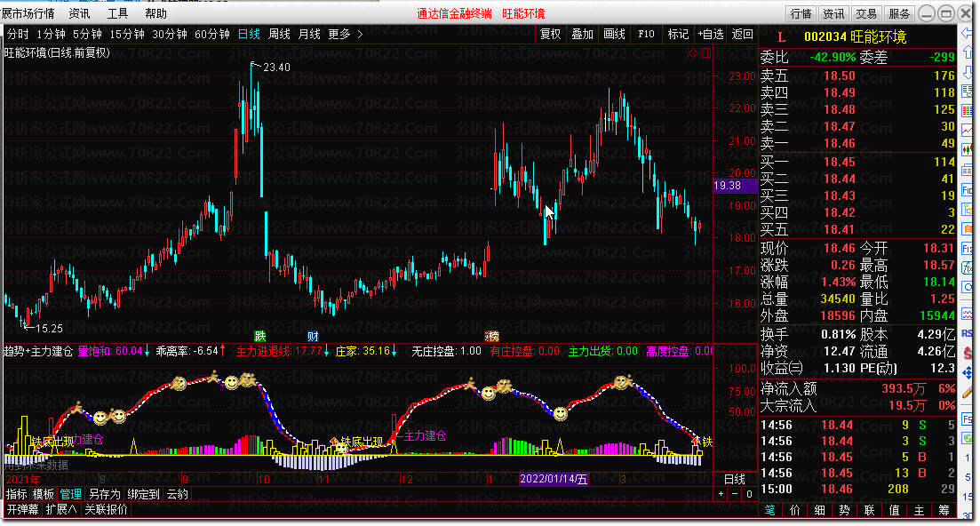Click the up arrow icon in right sidebar
980x526 pixels.
pos(967,53)
